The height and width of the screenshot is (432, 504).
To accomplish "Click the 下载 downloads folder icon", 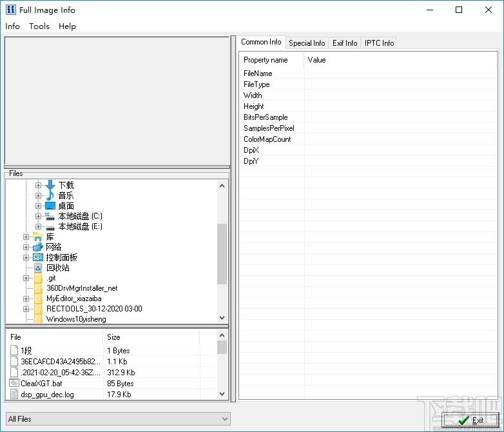I will pyautogui.click(x=50, y=185).
